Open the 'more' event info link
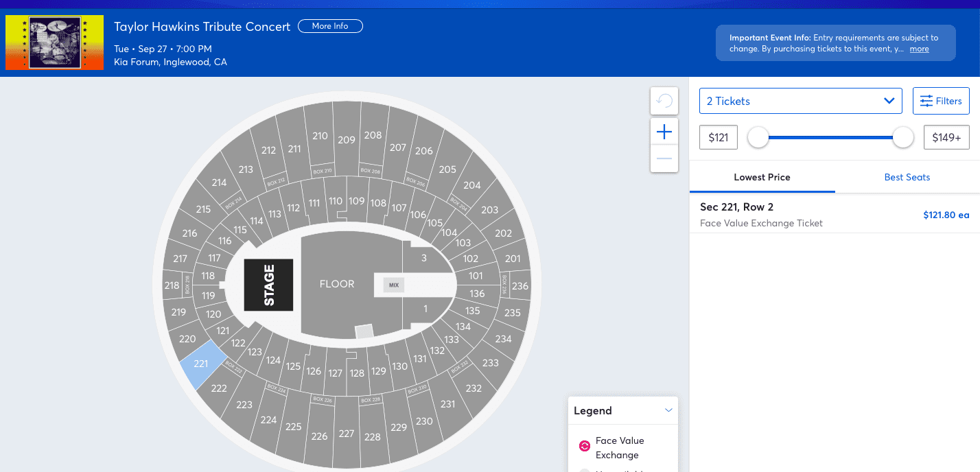980x472 pixels. 919,49
